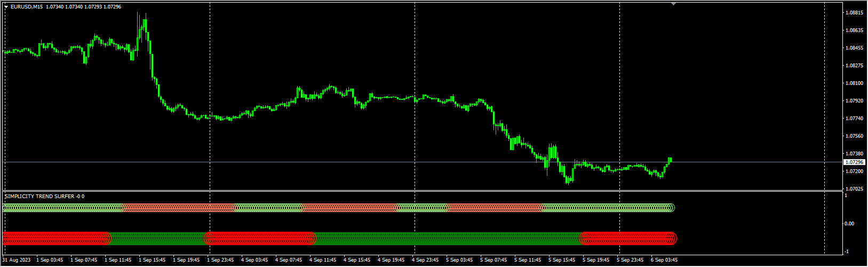Click indicator scale value -1
The width and height of the screenshot is (868, 267).
pyautogui.click(x=847, y=252)
